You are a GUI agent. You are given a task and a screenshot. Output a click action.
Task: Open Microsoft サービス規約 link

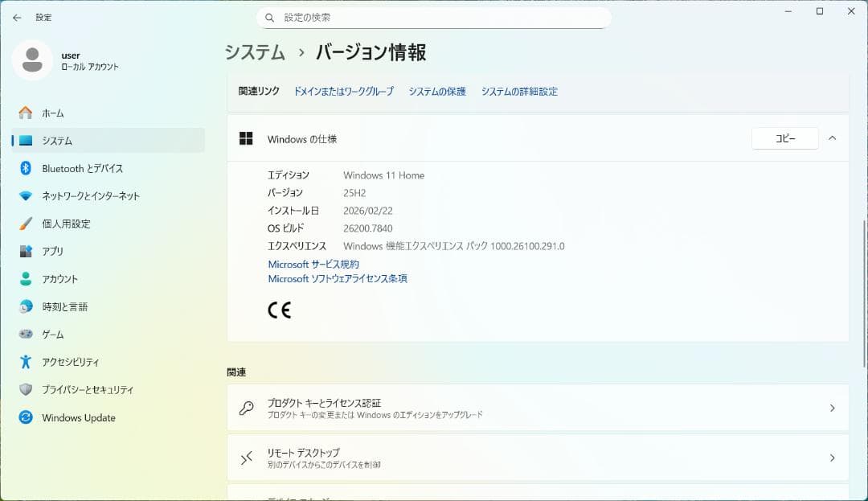click(x=313, y=264)
